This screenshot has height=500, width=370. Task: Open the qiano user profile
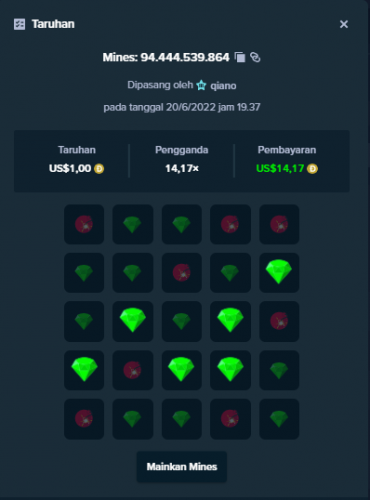pos(223,86)
